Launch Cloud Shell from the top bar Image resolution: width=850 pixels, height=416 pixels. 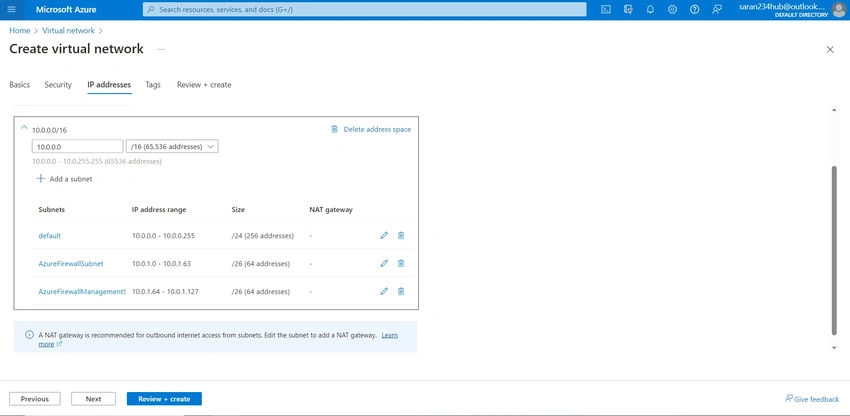pyautogui.click(x=607, y=9)
